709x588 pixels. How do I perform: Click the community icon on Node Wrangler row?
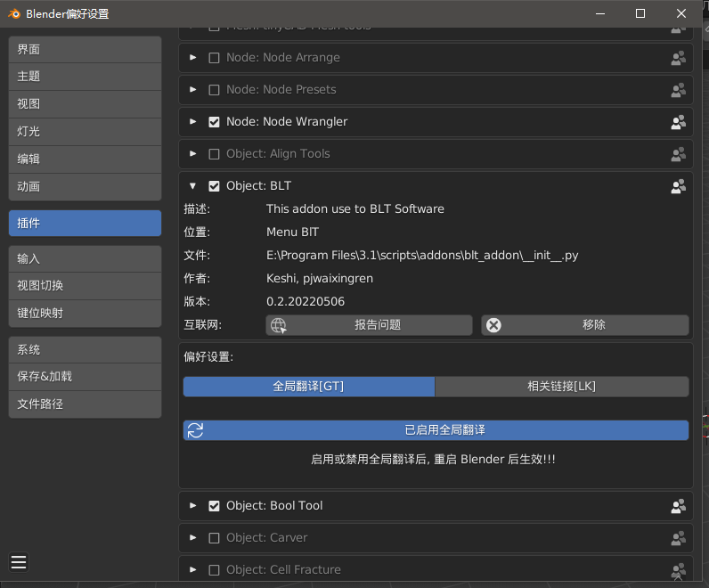[679, 122]
